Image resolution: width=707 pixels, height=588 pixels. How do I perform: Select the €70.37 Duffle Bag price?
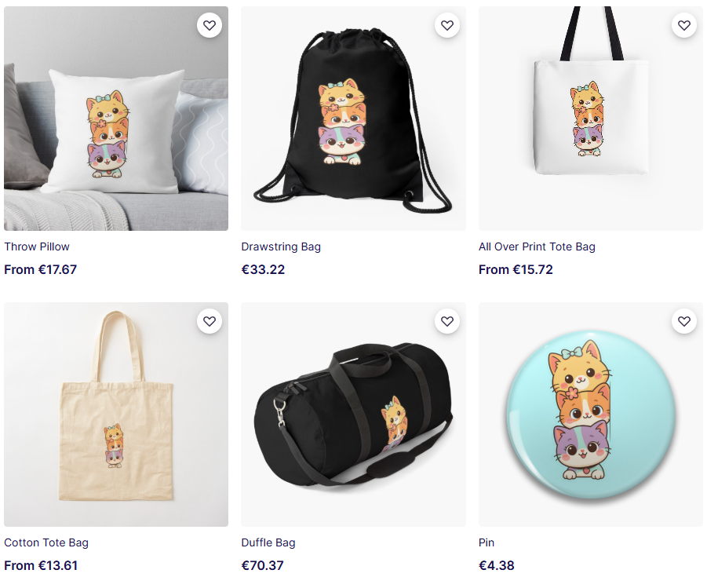tap(262, 565)
